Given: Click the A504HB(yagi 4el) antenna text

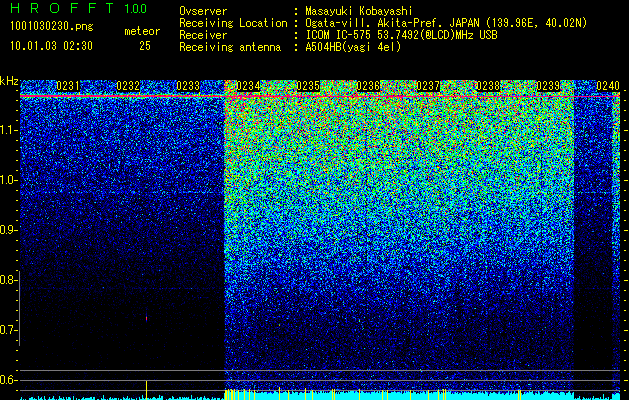Looking at the screenshot, I should (x=353, y=47).
